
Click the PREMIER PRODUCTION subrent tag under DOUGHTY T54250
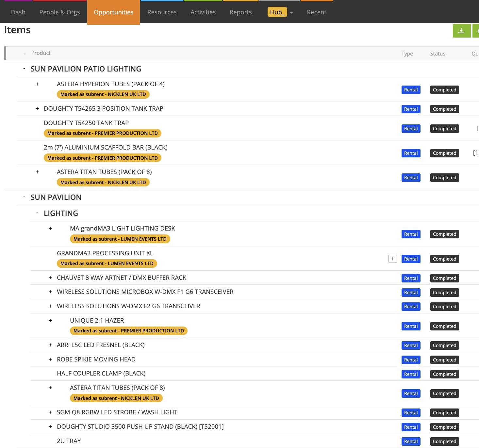pyautogui.click(x=103, y=133)
